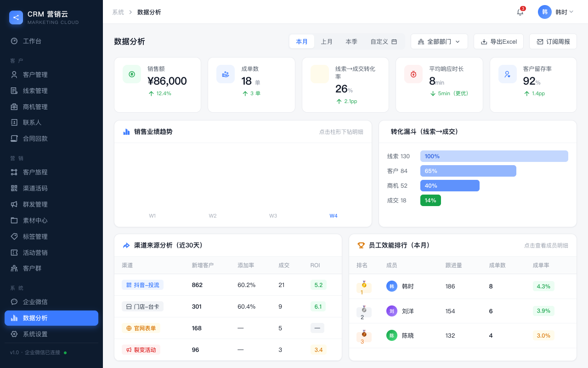Screen dimensions: 588x368
Task: Switch to the 本季 tab
Action: click(x=351, y=41)
